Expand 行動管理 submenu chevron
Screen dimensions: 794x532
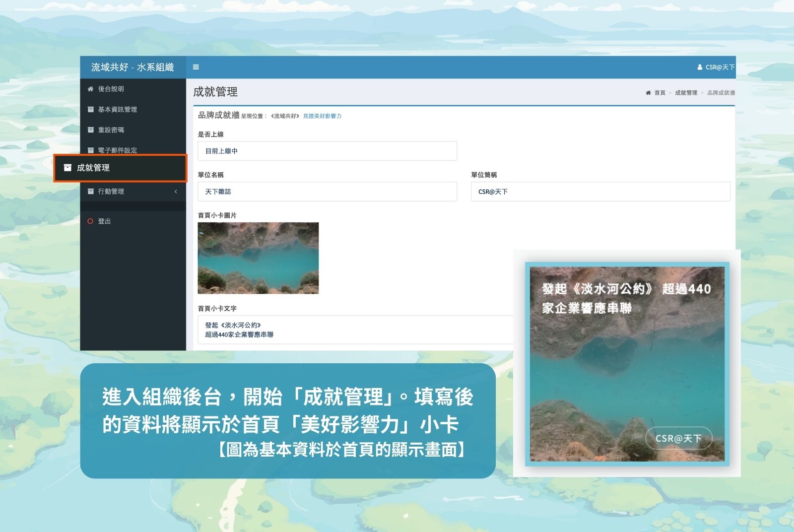coord(176,191)
